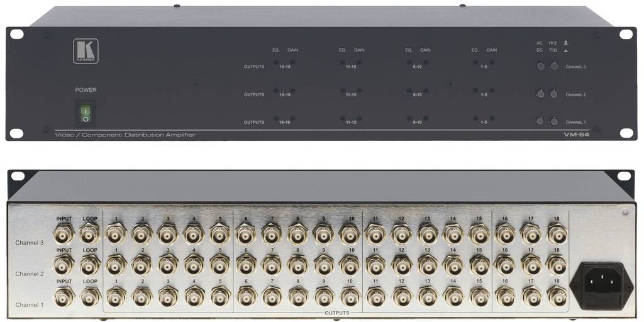This screenshot has height=322, width=644.
Task: Select Channel 1 output 2 BNC connector
Action: (x=143, y=296)
